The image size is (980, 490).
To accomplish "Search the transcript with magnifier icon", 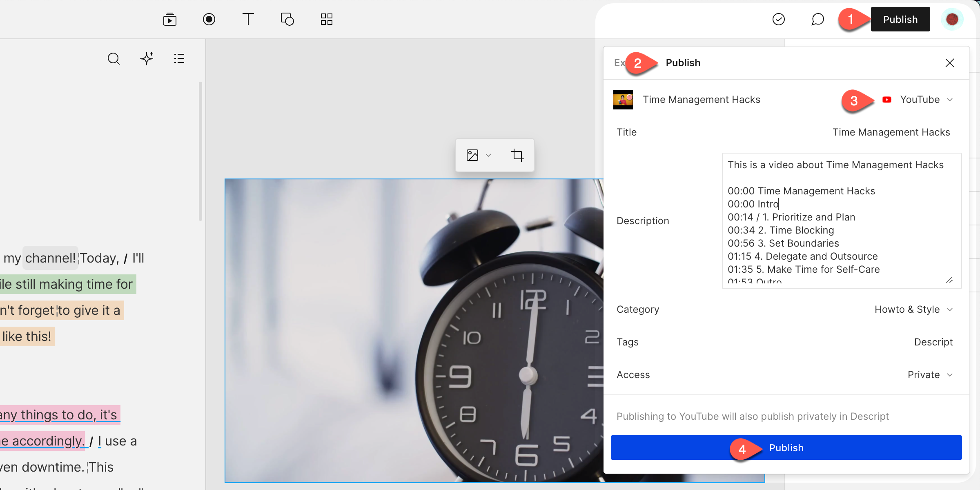I will [x=114, y=59].
